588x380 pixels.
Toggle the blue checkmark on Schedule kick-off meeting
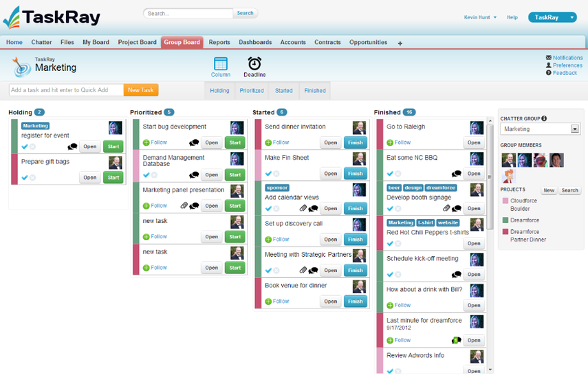click(390, 275)
